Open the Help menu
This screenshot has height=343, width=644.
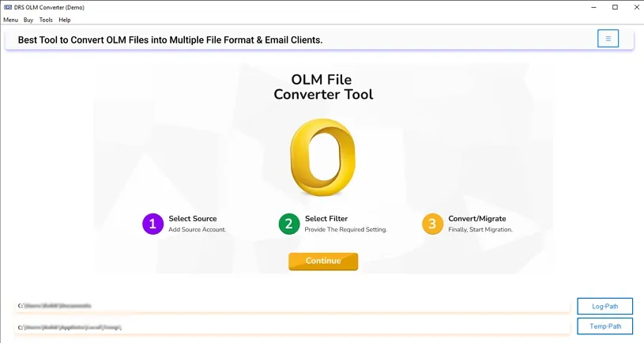pyautogui.click(x=65, y=20)
